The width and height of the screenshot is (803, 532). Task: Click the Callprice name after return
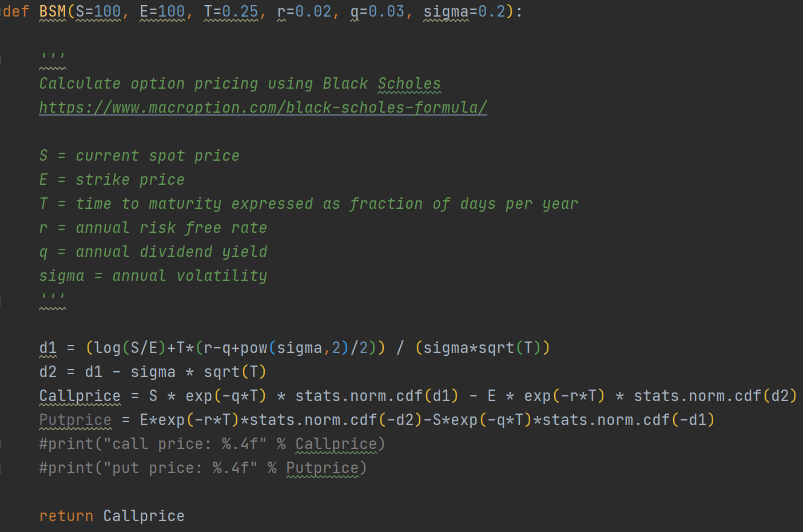pos(144,516)
